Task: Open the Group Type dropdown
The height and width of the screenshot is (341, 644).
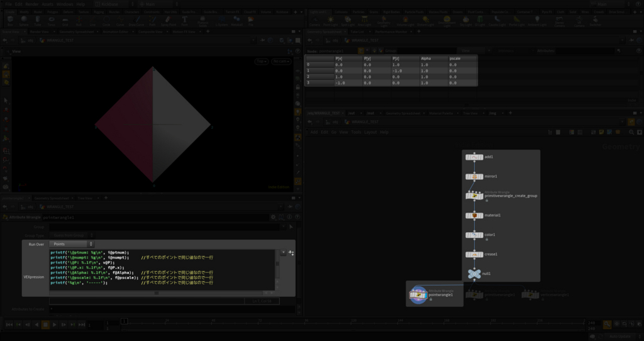Action: click(x=71, y=235)
